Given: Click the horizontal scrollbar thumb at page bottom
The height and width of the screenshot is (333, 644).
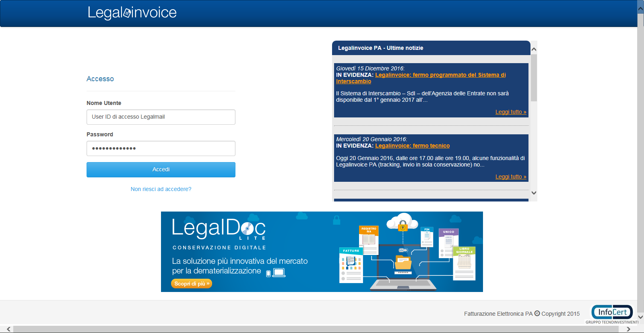Looking at the screenshot, I should 316,329.
